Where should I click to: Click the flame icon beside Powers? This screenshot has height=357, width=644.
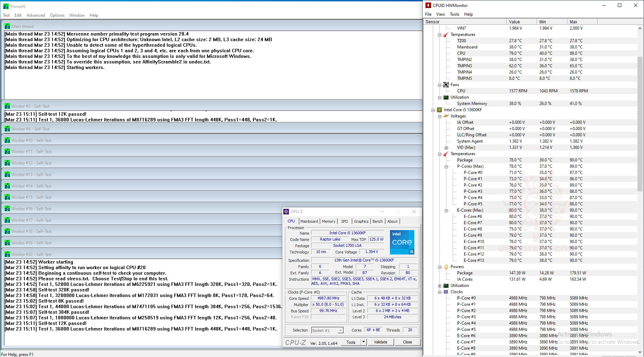[x=446, y=267]
